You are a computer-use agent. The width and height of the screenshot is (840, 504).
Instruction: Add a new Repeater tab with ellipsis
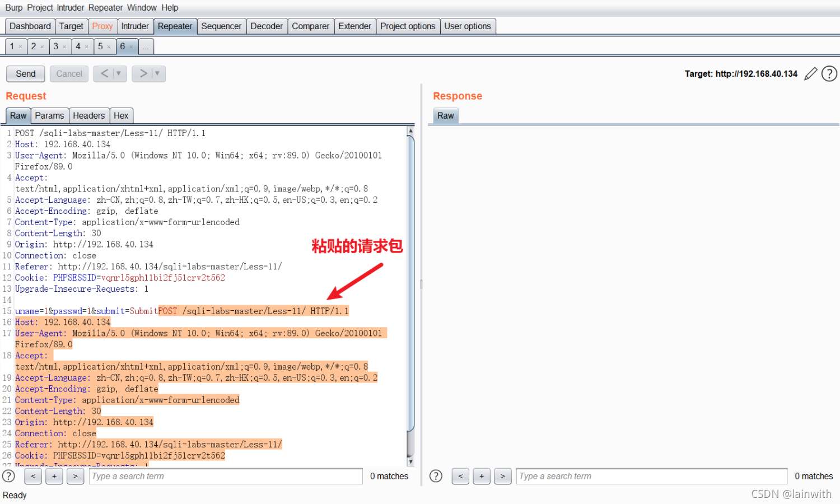146,46
